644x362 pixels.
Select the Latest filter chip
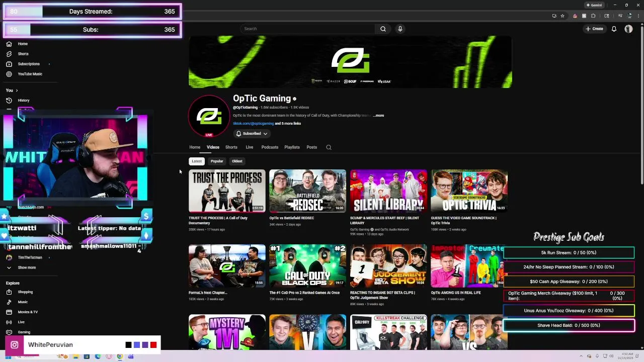[197, 161]
